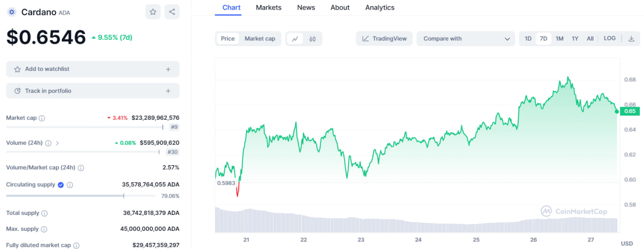The height and width of the screenshot is (249, 644).
Task: Open the Analytics tab
Action: click(x=380, y=8)
